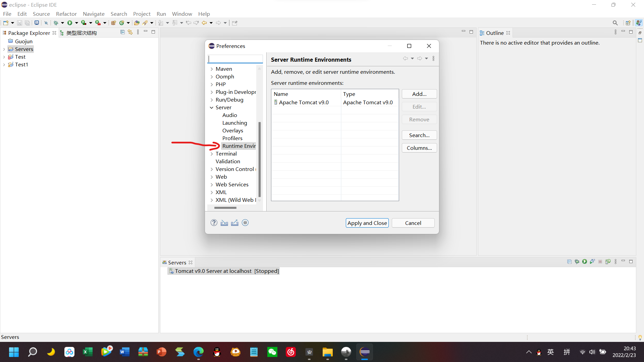Click the Search button for runtimes
Viewport: 644px width, 362px height.
(x=418, y=135)
